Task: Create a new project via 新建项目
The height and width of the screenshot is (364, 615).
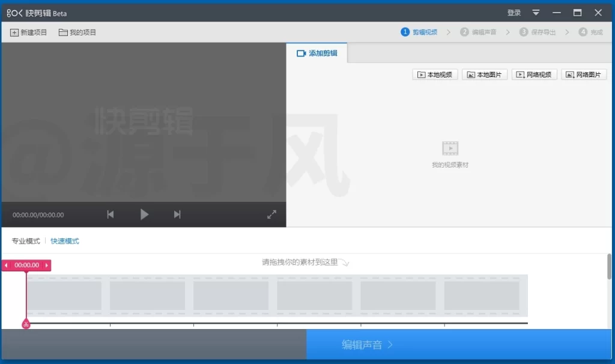Action: pos(29,32)
